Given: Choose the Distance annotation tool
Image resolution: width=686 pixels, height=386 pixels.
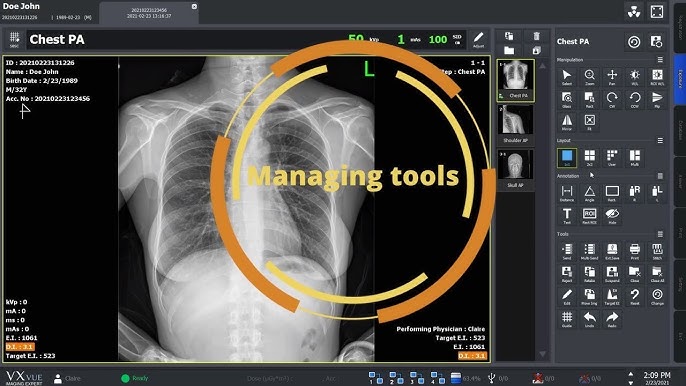Looking at the screenshot, I should 567,193.
